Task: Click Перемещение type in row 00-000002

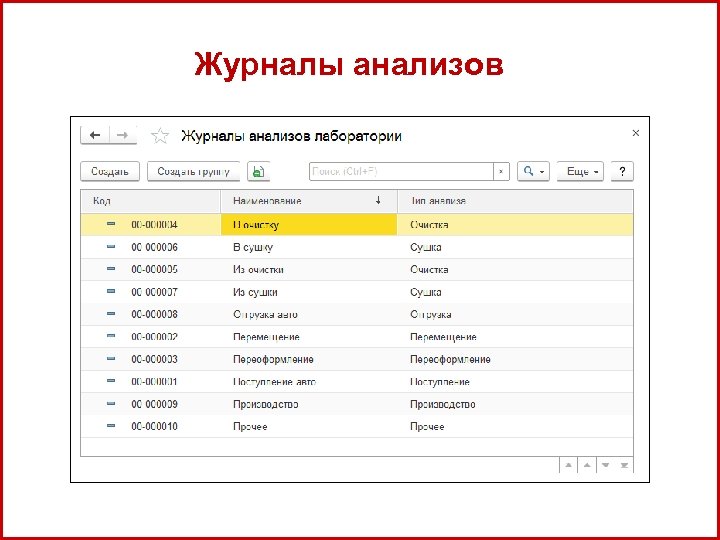Action: click(515, 337)
